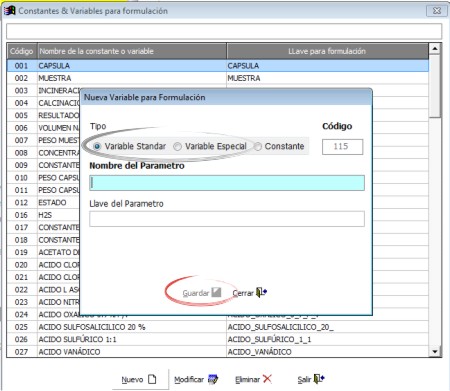The height and width of the screenshot is (391, 450).
Task: Select code 022 row
Action: point(21,290)
